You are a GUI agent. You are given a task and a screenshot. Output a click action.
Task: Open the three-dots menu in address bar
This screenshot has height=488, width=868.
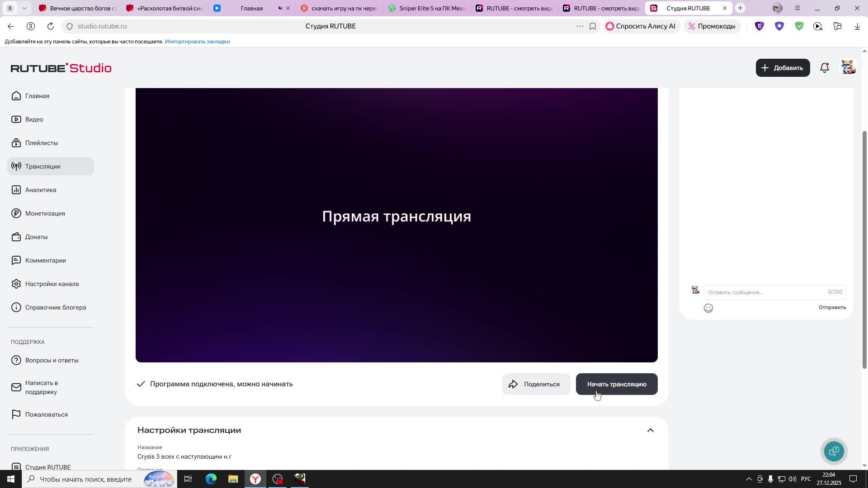[580, 26]
